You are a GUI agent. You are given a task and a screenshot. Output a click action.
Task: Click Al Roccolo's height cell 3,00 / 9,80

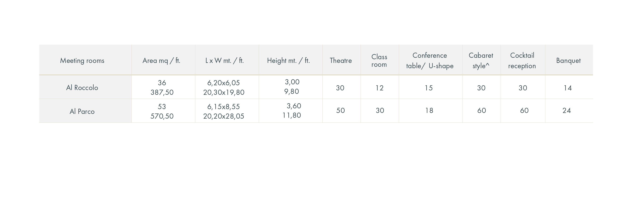(292, 87)
